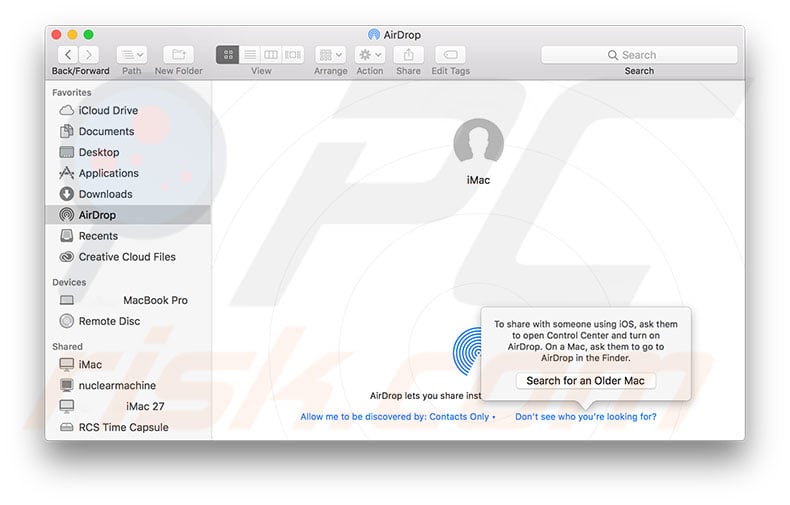Screen dimensions: 790x505
Task: Open Documents in sidebar
Action: click(128, 132)
